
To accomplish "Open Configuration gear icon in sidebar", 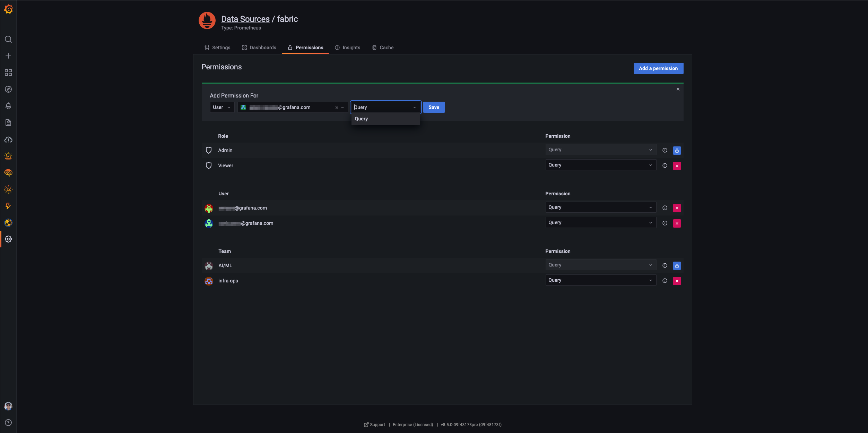I will point(8,239).
